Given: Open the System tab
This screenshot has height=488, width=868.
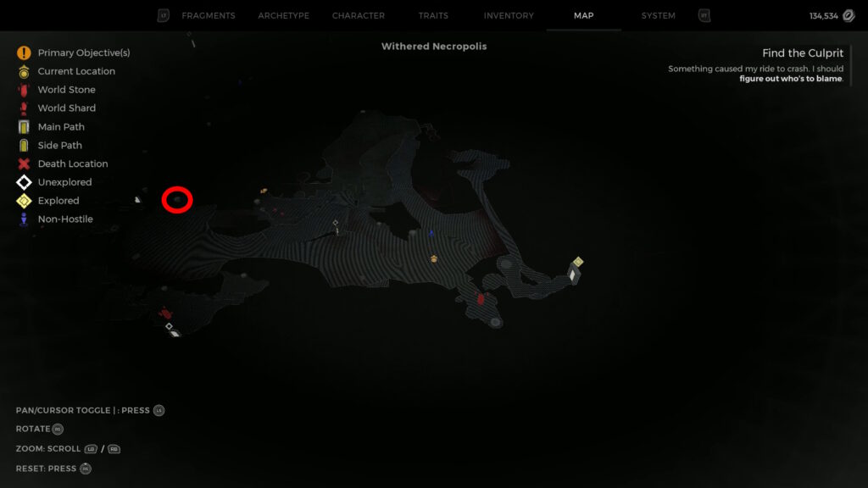Looking at the screenshot, I should (x=658, y=15).
